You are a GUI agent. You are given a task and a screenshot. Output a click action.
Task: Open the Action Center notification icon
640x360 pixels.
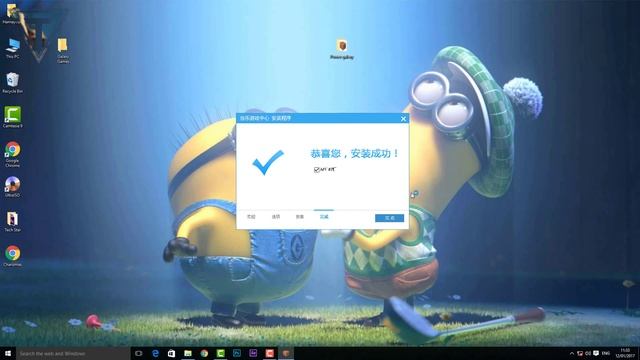(596, 353)
